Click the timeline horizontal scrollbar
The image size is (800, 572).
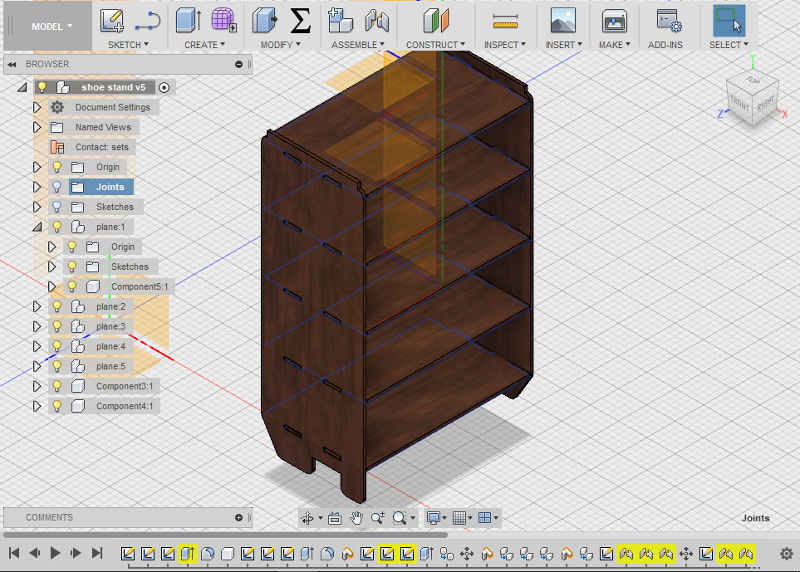pos(226,535)
